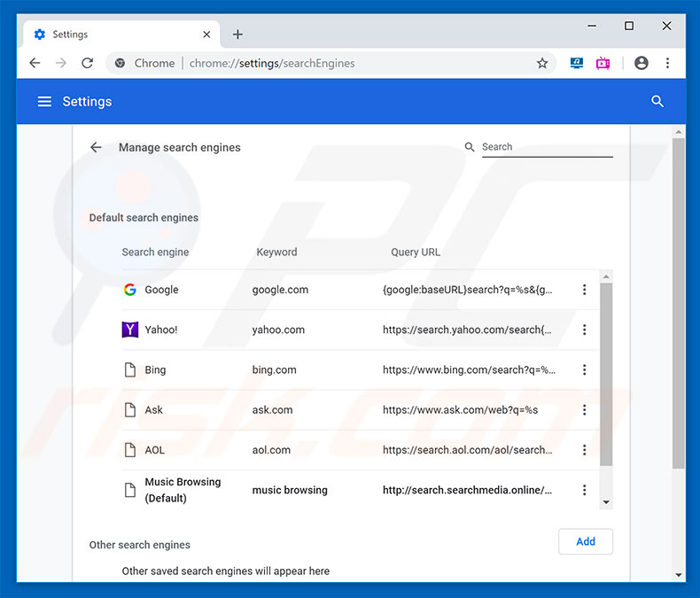Screen dimensions: 700x598
Task: Click the Ask query URL text
Action: point(460,409)
